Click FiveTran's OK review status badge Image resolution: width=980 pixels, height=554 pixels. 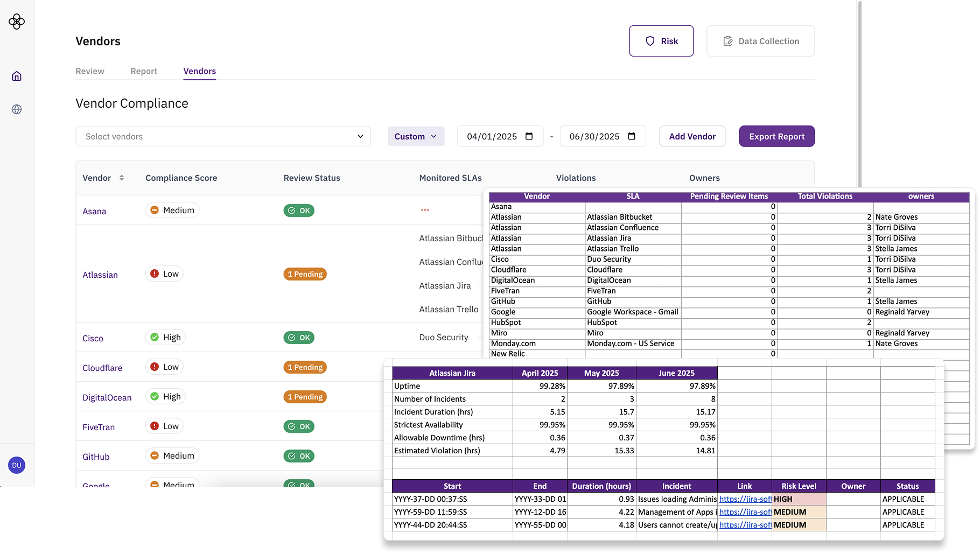pyautogui.click(x=299, y=426)
